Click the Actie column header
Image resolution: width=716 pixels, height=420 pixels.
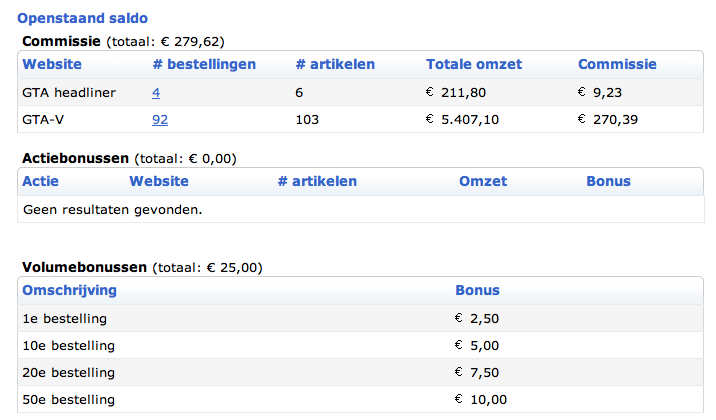41,181
